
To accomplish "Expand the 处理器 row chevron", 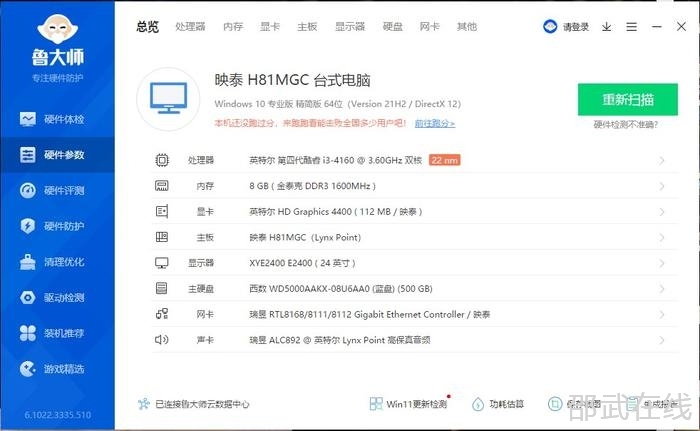I will [661, 160].
